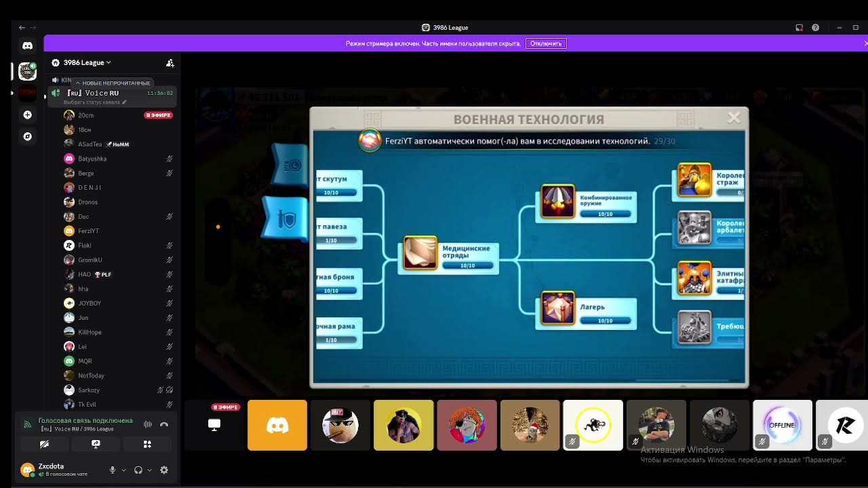Dismiss the streamer mode banner

tap(865, 43)
